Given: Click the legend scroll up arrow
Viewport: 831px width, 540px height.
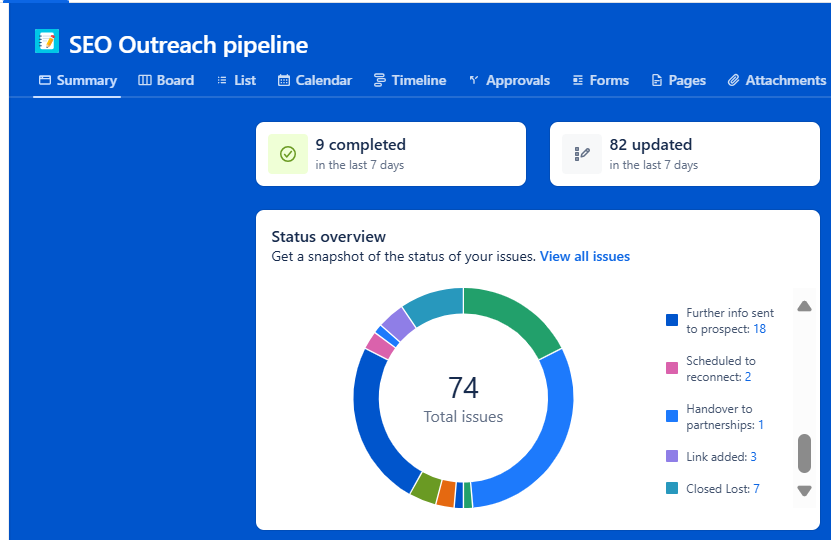Looking at the screenshot, I should click(804, 306).
